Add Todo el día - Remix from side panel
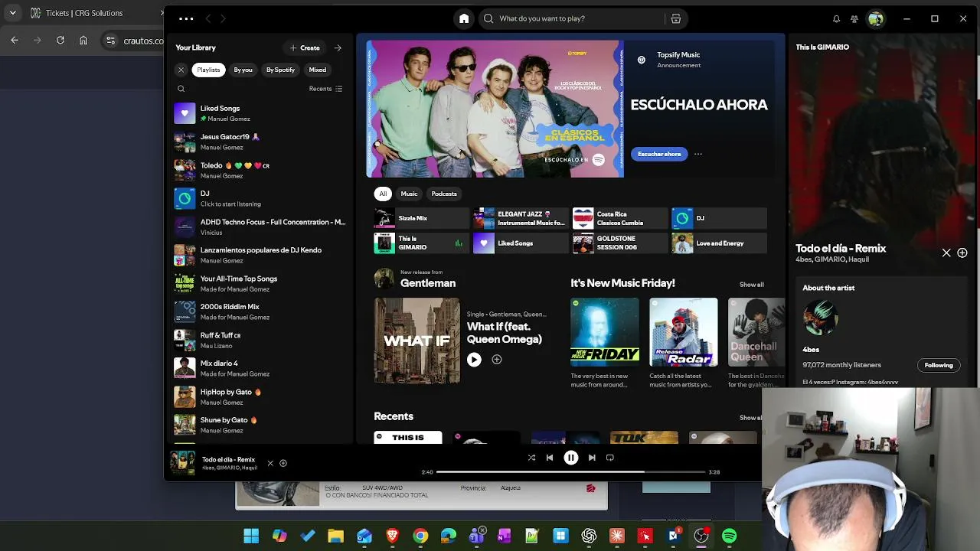 [x=962, y=253]
